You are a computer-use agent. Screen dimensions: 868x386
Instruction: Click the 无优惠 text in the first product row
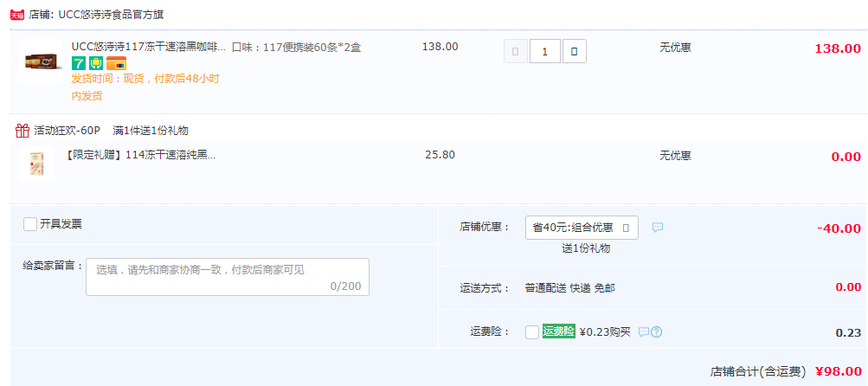[675, 47]
